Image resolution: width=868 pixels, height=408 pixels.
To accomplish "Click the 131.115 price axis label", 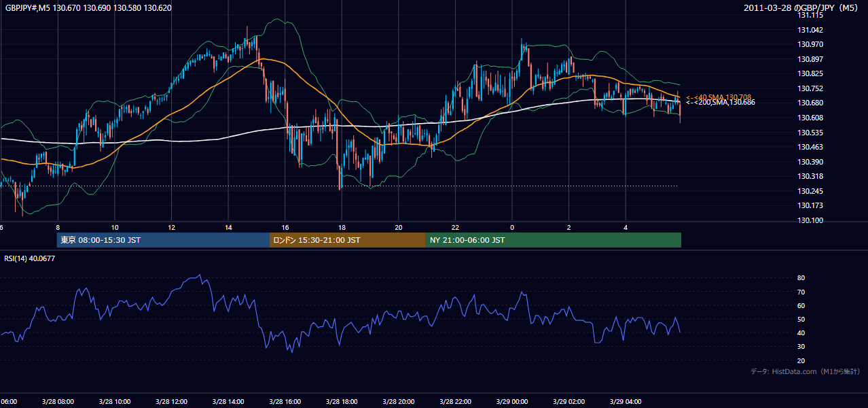I will coord(810,15).
